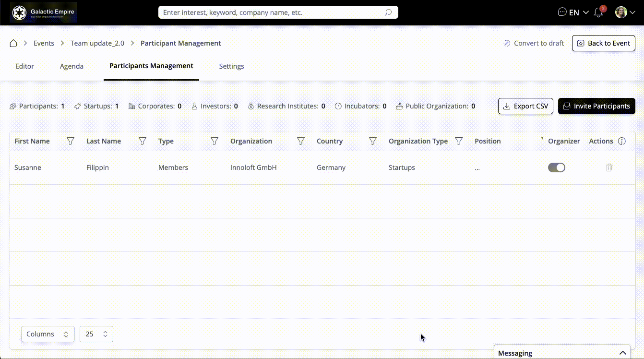Open the 25 rows per page dropdown
The image size is (644, 359).
coord(96,334)
